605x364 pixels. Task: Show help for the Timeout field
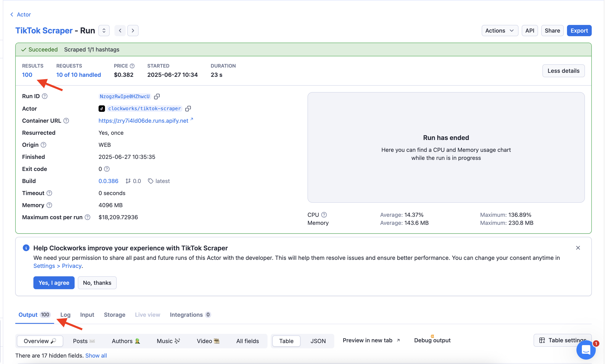[49, 193]
